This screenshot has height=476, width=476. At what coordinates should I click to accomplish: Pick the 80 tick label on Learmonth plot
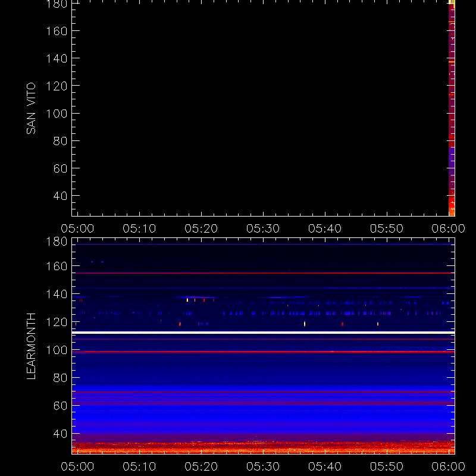pos(60,378)
